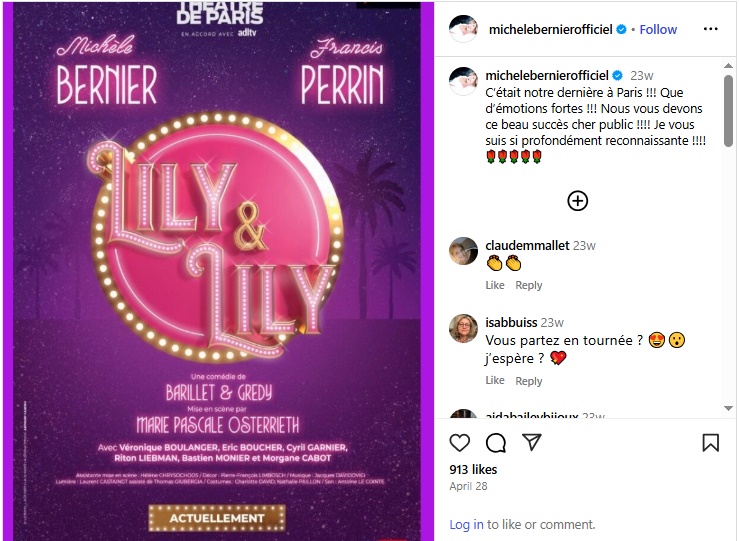This screenshot has width=739, height=541.
Task: Open the isabbuiss username link
Action: (511, 322)
